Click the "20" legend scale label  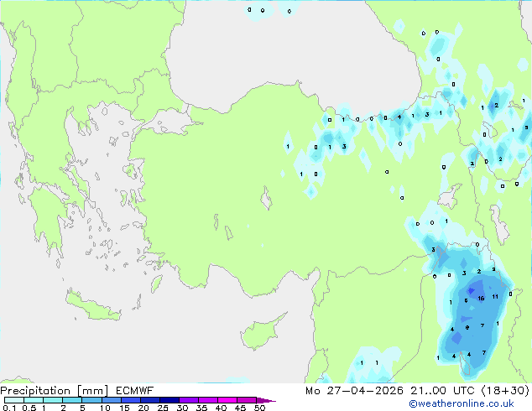[x=143, y=408]
